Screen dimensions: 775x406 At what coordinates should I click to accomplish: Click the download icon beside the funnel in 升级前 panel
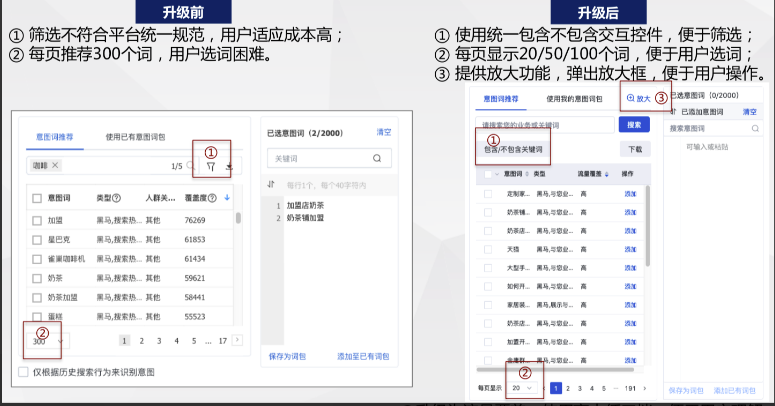(229, 167)
